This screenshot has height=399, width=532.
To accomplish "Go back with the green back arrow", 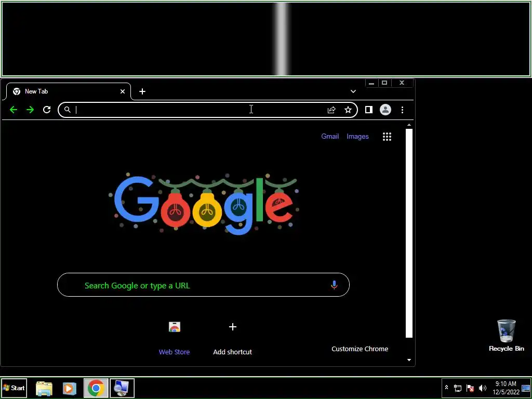I will (13, 110).
